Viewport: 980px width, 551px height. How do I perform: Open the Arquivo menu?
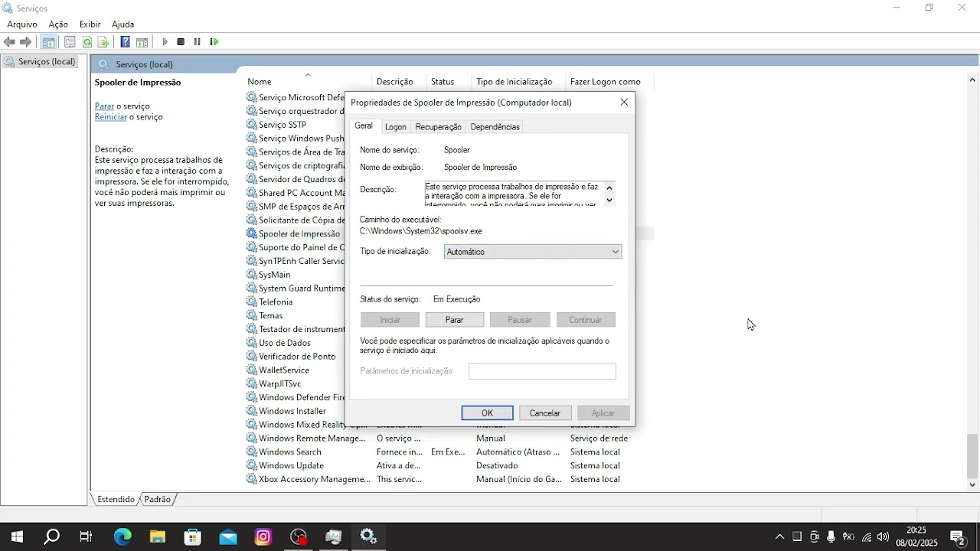coord(22,24)
